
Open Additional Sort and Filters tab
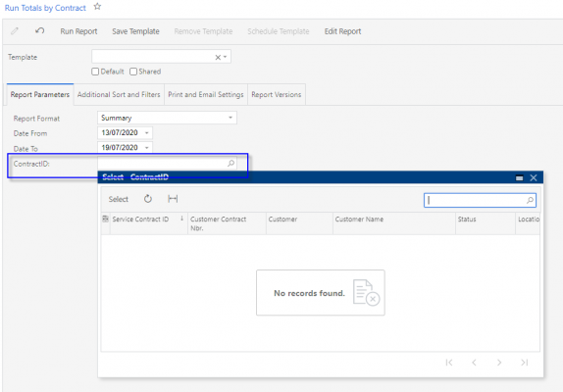pyautogui.click(x=119, y=95)
